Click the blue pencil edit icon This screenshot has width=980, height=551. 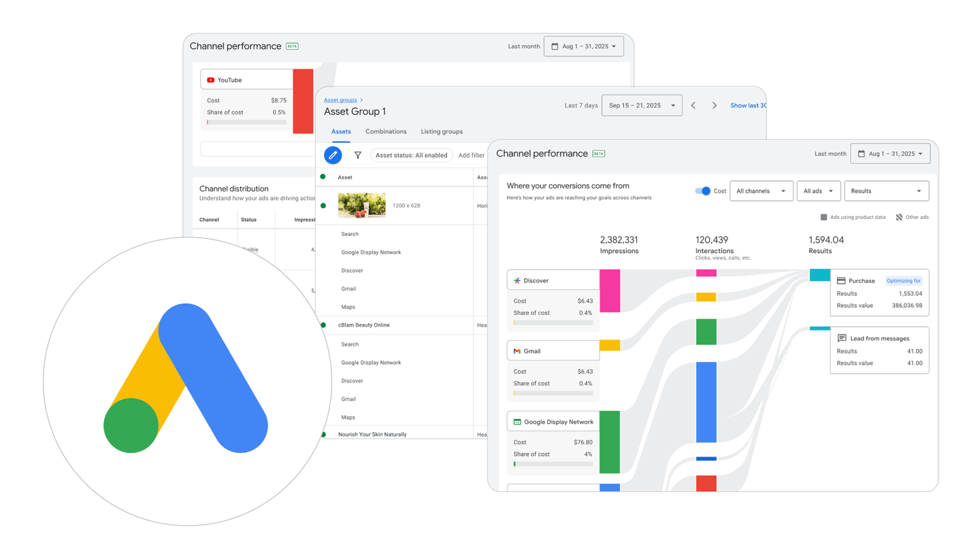pyautogui.click(x=333, y=155)
